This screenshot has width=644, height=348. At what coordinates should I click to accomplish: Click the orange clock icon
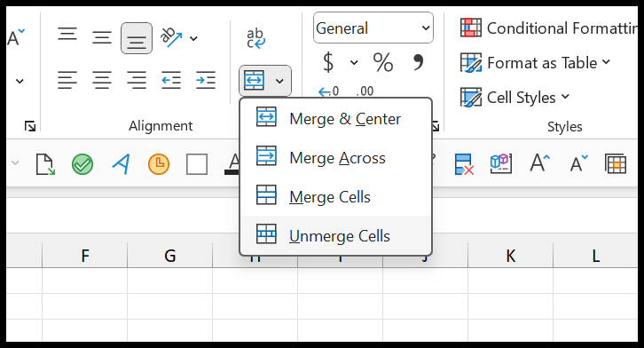coord(159,164)
